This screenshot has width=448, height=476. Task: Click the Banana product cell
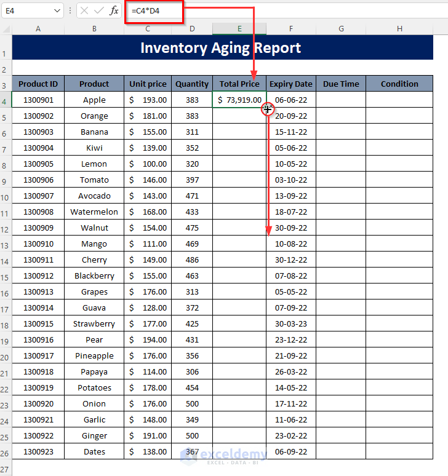pos(94,132)
